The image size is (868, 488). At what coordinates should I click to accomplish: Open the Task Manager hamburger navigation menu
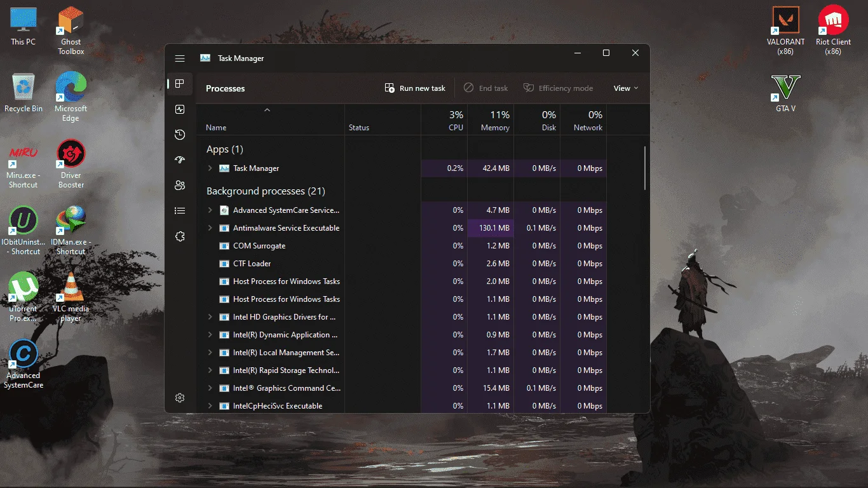pos(180,58)
